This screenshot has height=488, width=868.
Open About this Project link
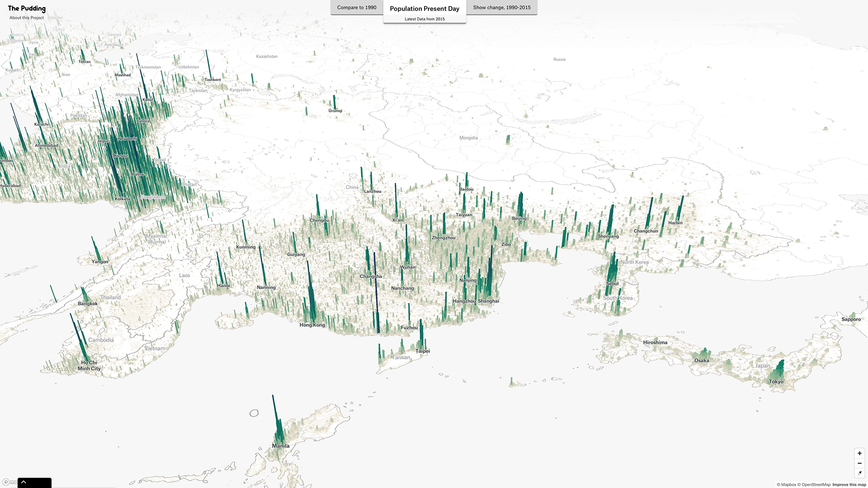click(27, 18)
